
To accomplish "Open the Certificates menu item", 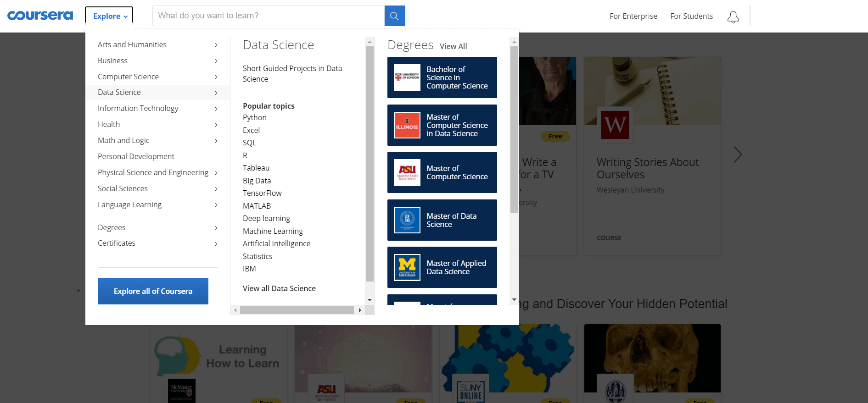I will [x=117, y=243].
